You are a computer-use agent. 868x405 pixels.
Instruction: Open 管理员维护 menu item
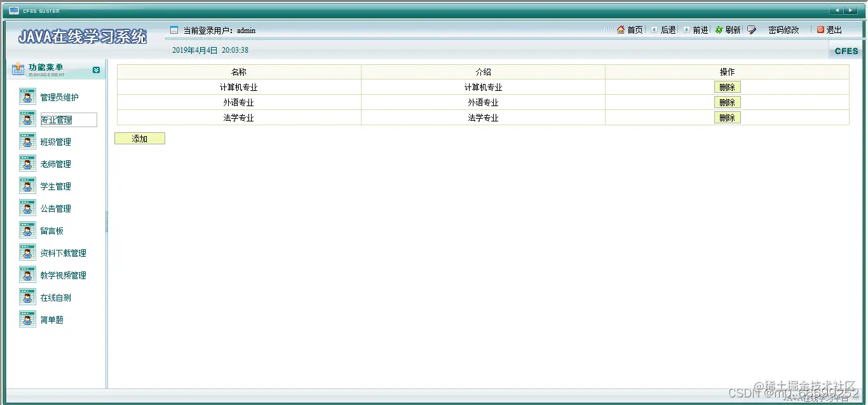pos(60,97)
